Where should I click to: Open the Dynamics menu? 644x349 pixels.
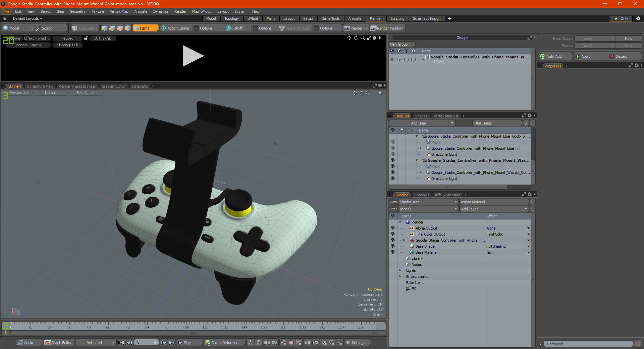point(161,11)
